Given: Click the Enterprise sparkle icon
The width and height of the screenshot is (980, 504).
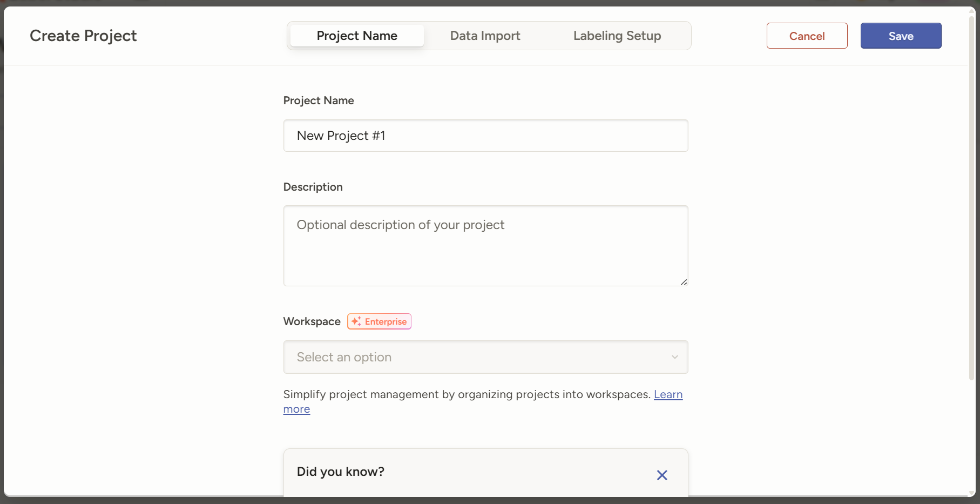Looking at the screenshot, I should [x=355, y=321].
